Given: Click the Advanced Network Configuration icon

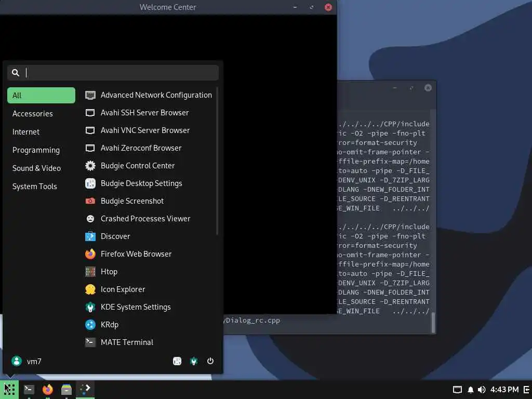Looking at the screenshot, I should (90, 95).
